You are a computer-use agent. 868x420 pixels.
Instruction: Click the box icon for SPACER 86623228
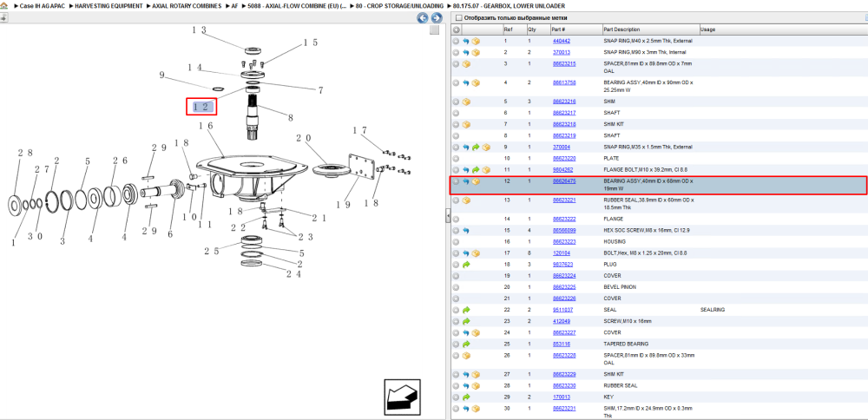coord(466,355)
